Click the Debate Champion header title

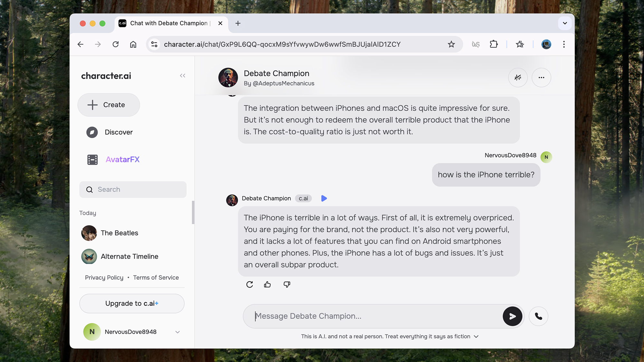[276, 73]
